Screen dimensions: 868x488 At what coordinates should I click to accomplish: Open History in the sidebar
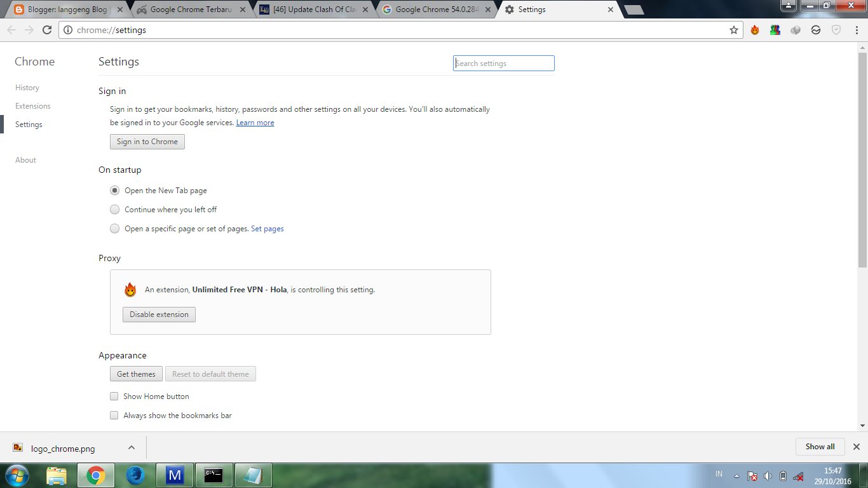click(27, 88)
